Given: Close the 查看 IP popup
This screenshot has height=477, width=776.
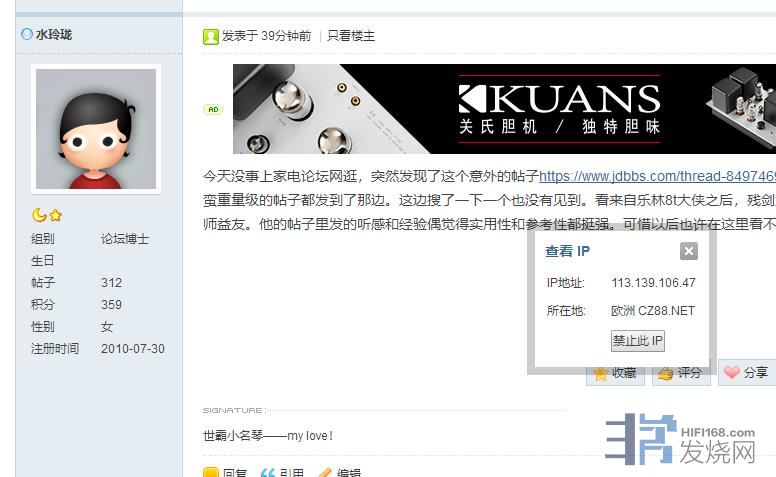Looking at the screenshot, I should (x=688, y=251).
